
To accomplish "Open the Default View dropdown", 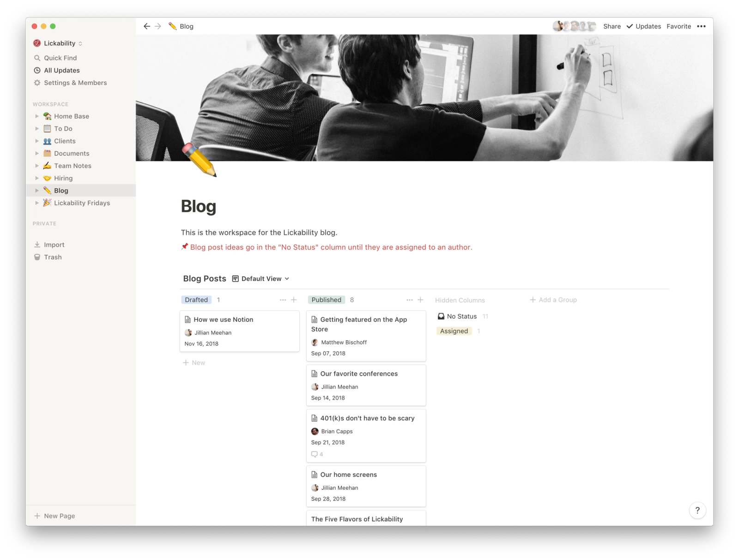I will 260,279.
